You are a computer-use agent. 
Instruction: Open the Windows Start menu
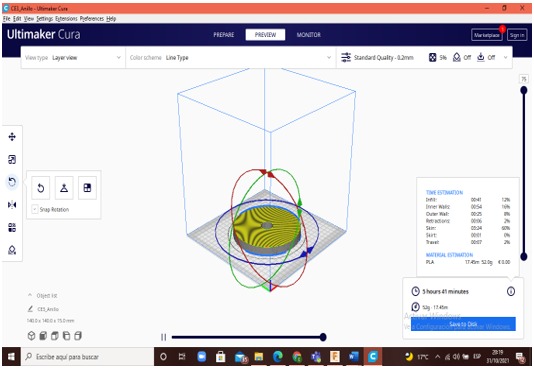[x=11, y=356]
